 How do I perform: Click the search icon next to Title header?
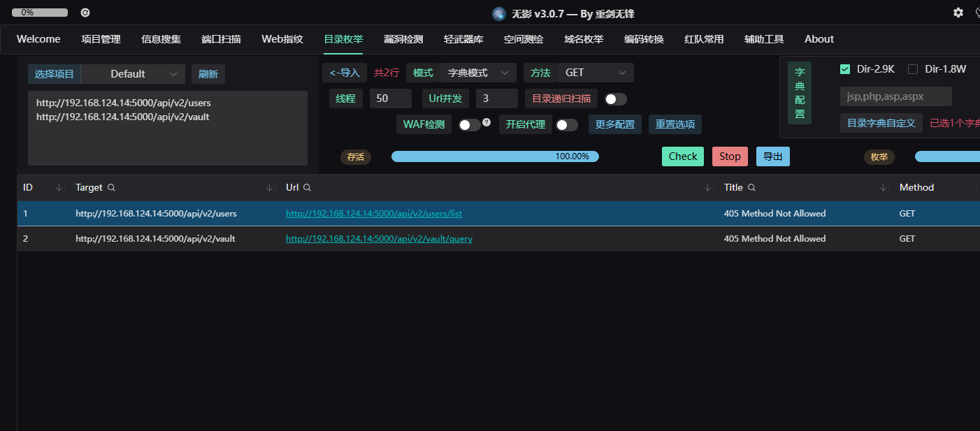point(751,188)
